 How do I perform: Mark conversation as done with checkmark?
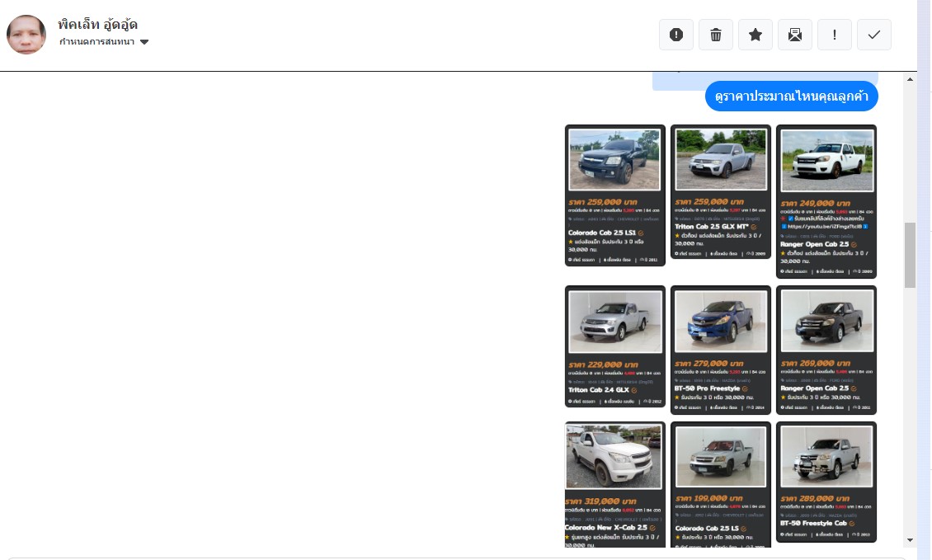pyautogui.click(x=874, y=35)
